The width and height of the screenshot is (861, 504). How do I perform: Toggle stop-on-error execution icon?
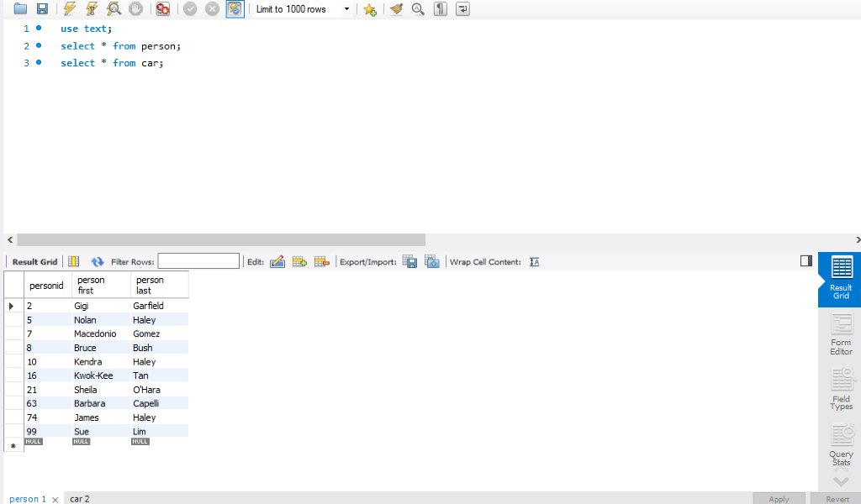(x=162, y=8)
